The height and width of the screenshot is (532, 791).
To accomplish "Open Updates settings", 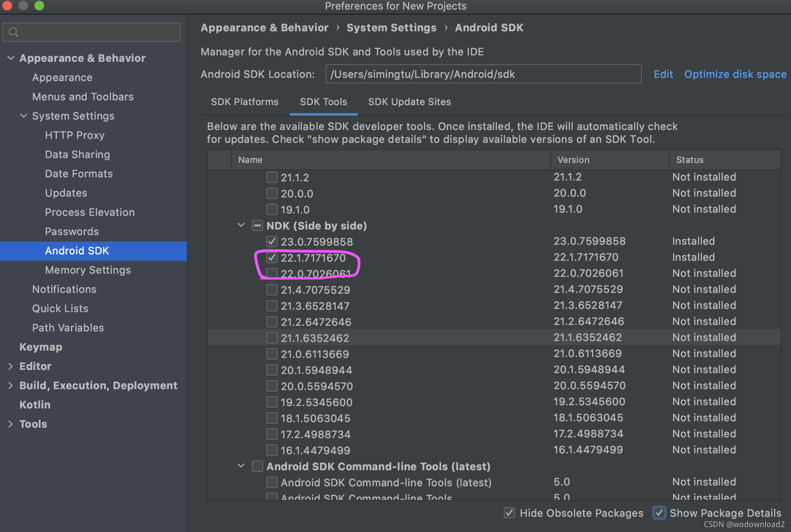I will (66, 193).
